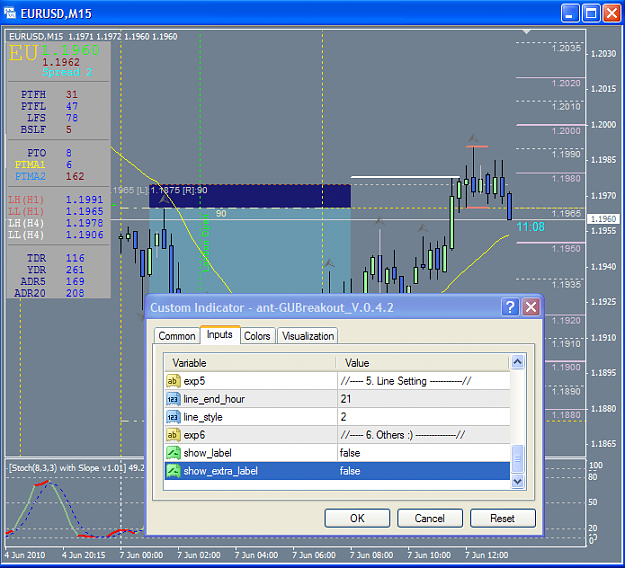Viewport: 625px width, 568px height.
Task: Select the exp5 variable row
Action: (x=337, y=381)
